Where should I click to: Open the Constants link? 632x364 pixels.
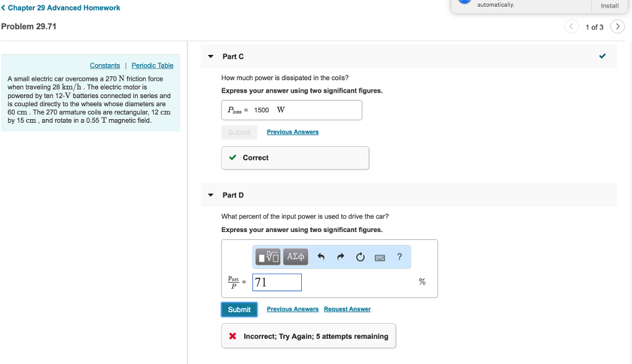[x=105, y=65]
